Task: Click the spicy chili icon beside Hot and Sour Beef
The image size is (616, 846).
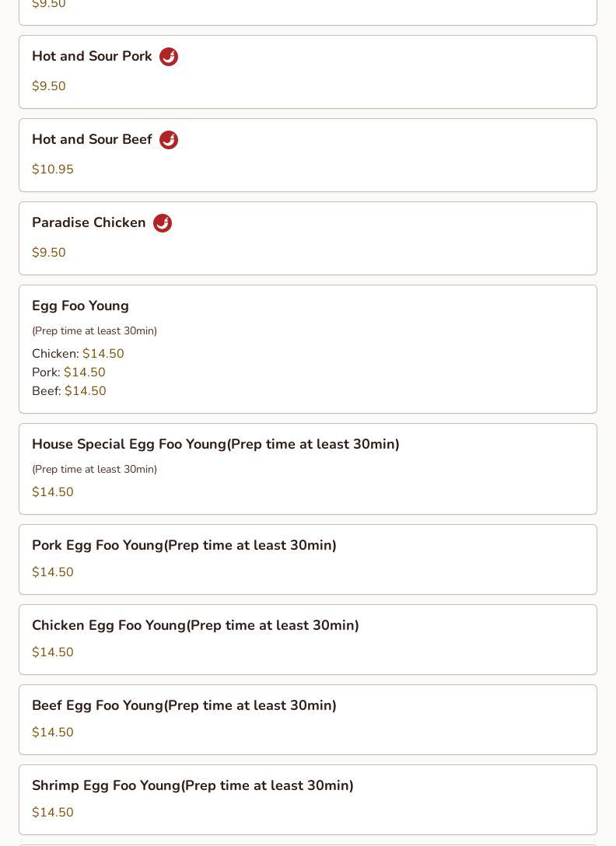Action: (169, 140)
